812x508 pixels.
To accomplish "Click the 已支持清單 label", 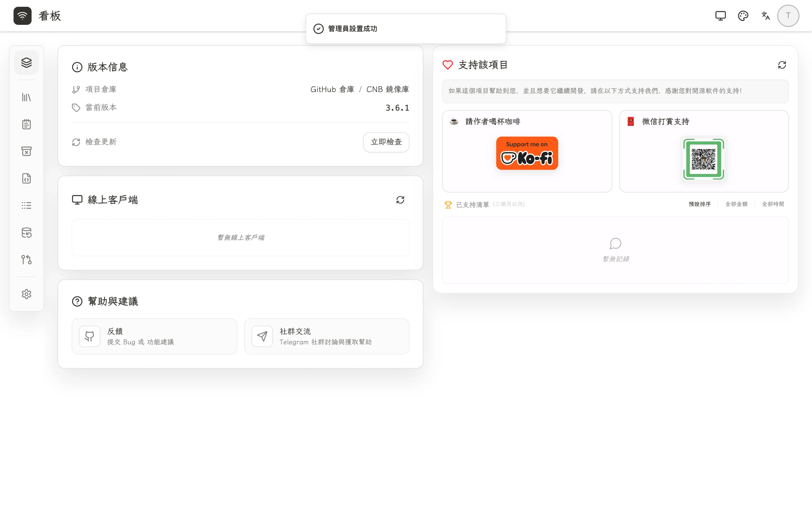I will click(x=473, y=205).
